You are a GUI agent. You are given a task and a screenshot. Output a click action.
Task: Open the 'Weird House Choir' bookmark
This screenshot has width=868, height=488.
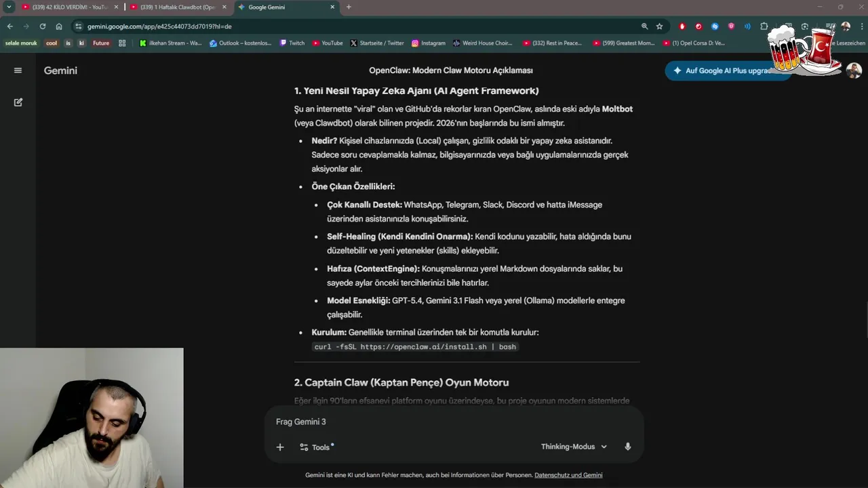pyautogui.click(x=483, y=43)
